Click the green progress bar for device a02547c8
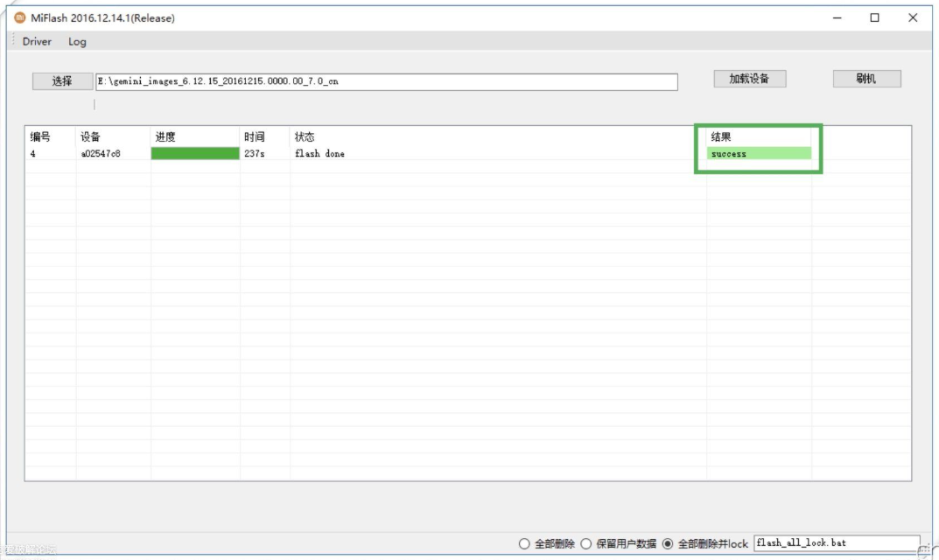Screen dimensions: 939x560 click(x=195, y=154)
